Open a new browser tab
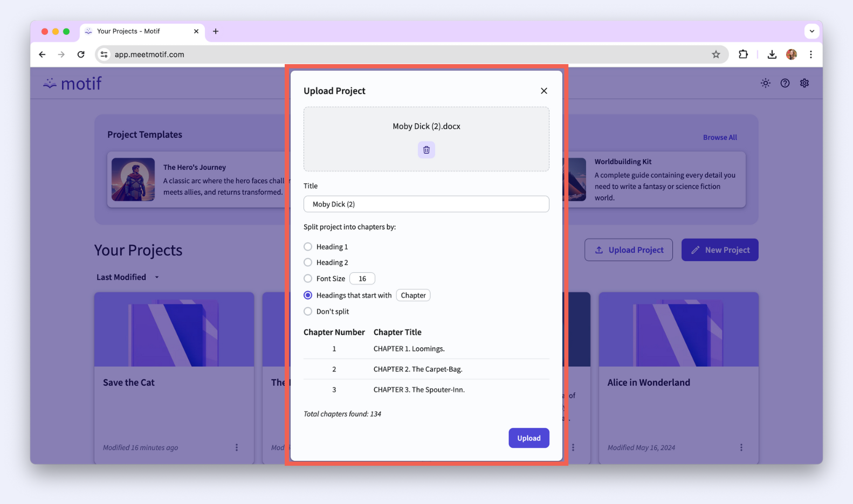This screenshot has width=853, height=504. click(x=216, y=31)
